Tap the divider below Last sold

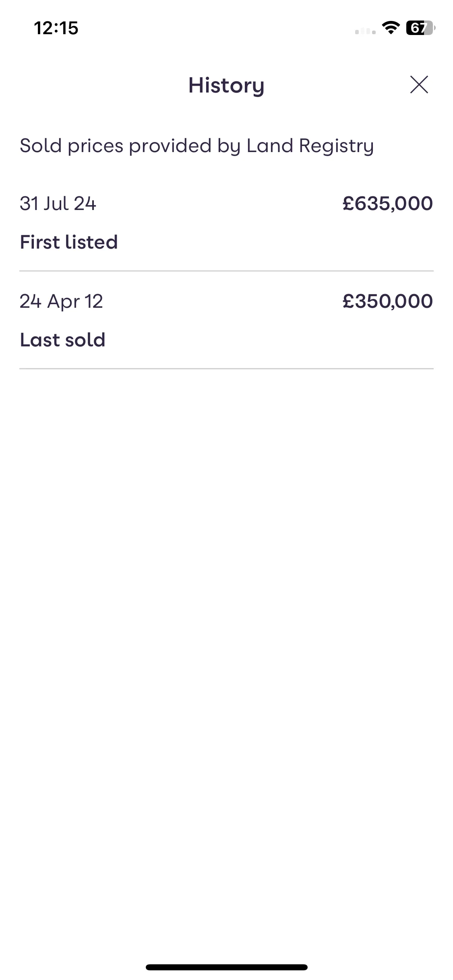coord(226,369)
